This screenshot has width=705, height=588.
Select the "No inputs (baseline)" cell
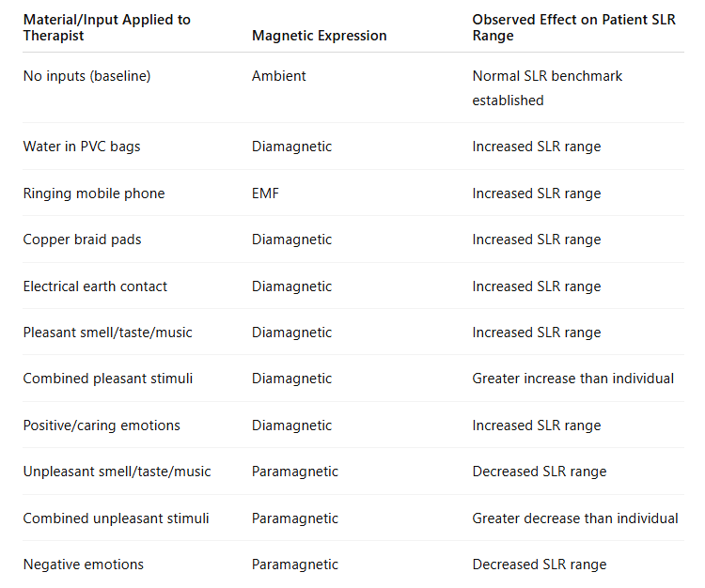click(x=86, y=76)
